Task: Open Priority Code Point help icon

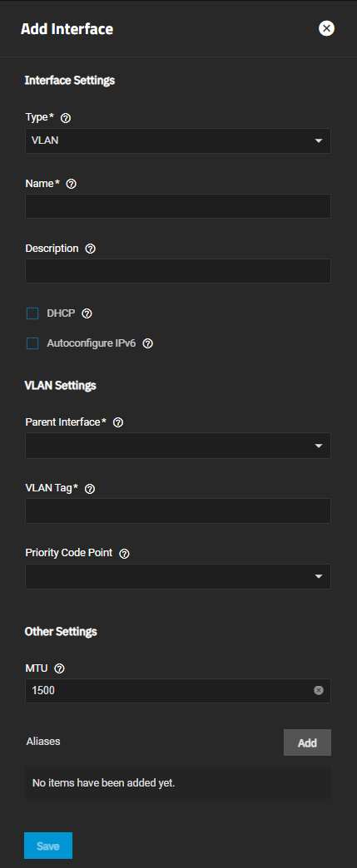Action: (x=124, y=553)
